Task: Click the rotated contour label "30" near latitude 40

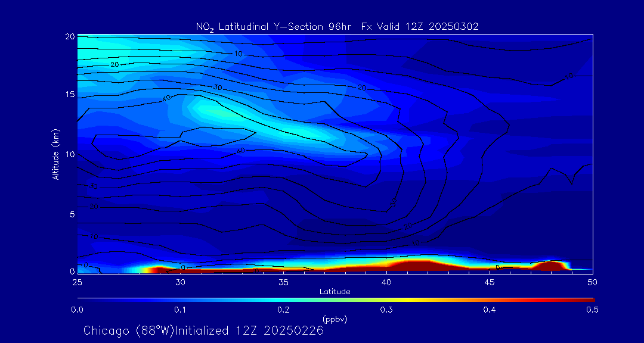Action: click(x=393, y=202)
